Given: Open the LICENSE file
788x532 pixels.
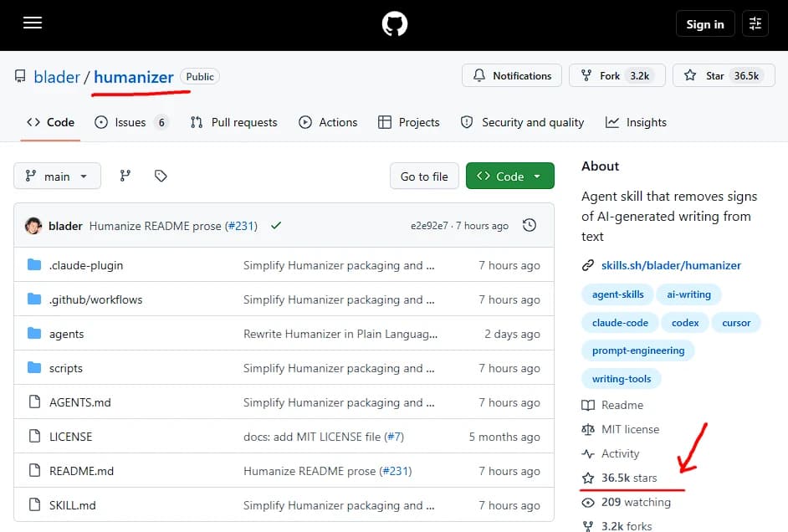Looking at the screenshot, I should [x=70, y=437].
